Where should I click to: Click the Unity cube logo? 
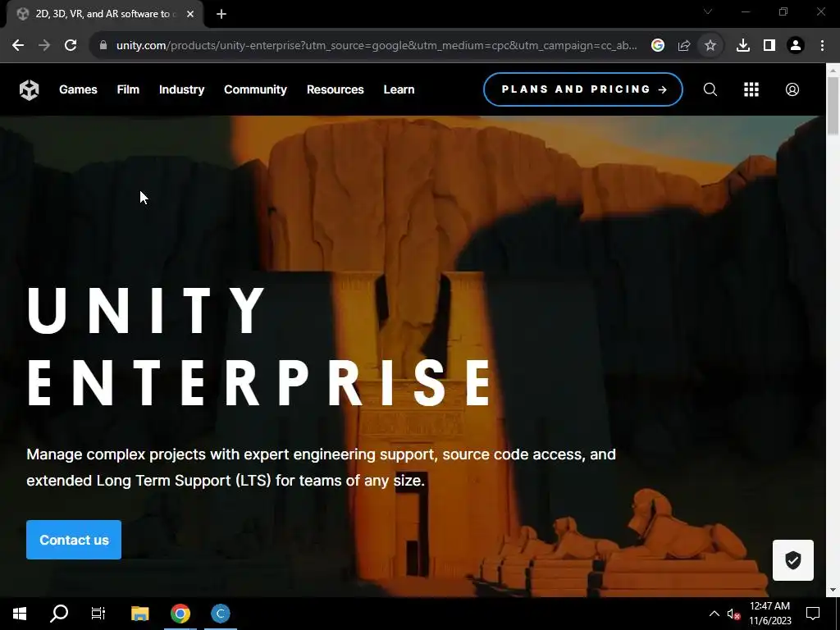[x=30, y=89]
